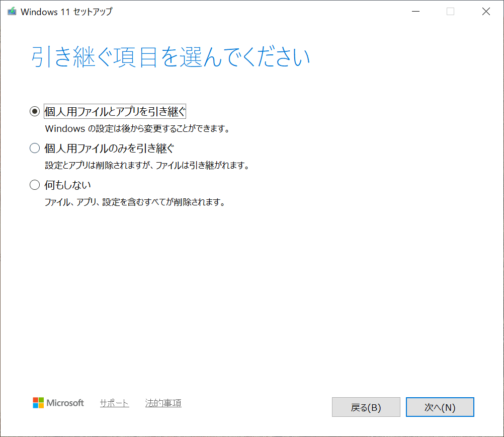Viewport: 504px width, 437px height.
Task: Click the description about changing Windows の設定 later
Action: click(137, 128)
